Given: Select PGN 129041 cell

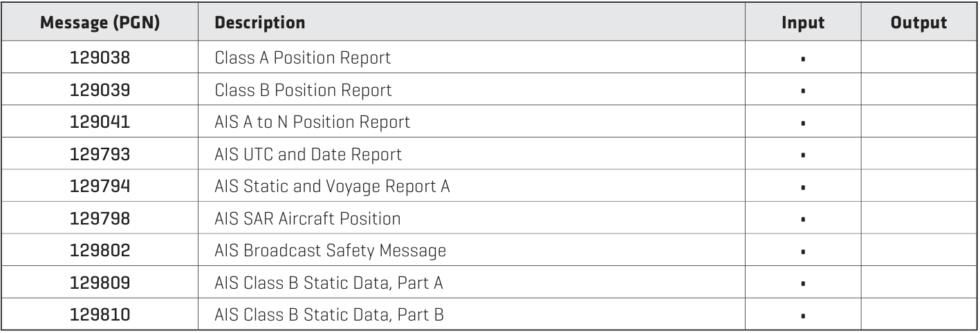Looking at the screenshot, I should pyautogui.click(x=100, y=123).
